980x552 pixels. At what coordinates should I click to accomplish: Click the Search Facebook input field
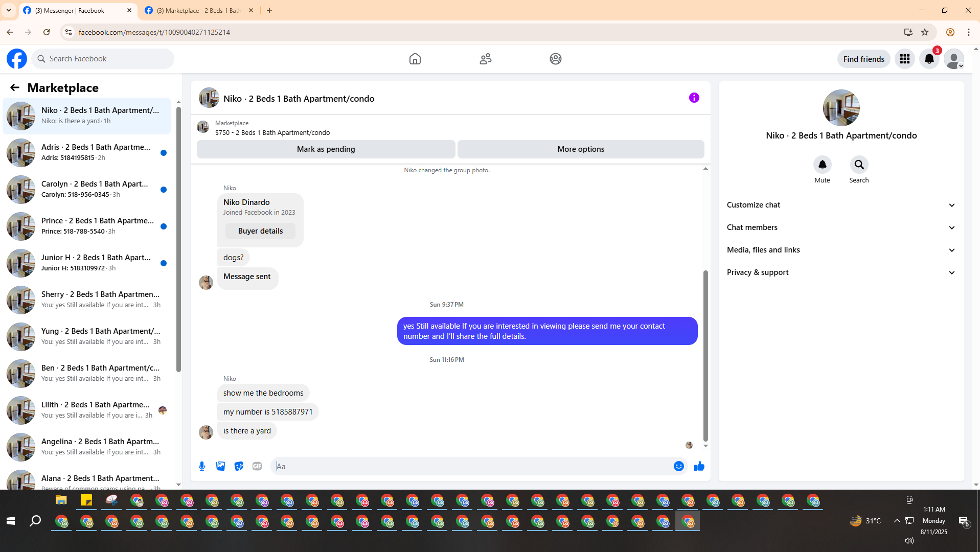click(x=103, y=59)
